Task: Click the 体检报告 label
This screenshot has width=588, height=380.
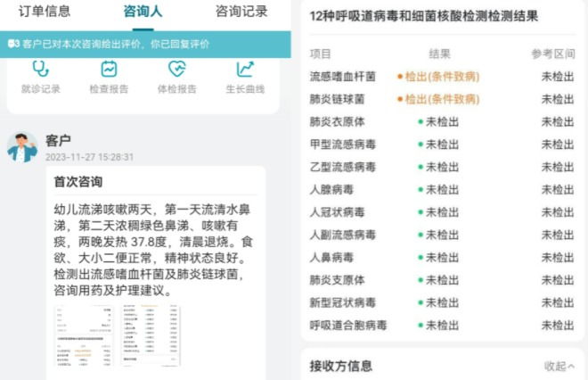Action: [x=177, y=89]
